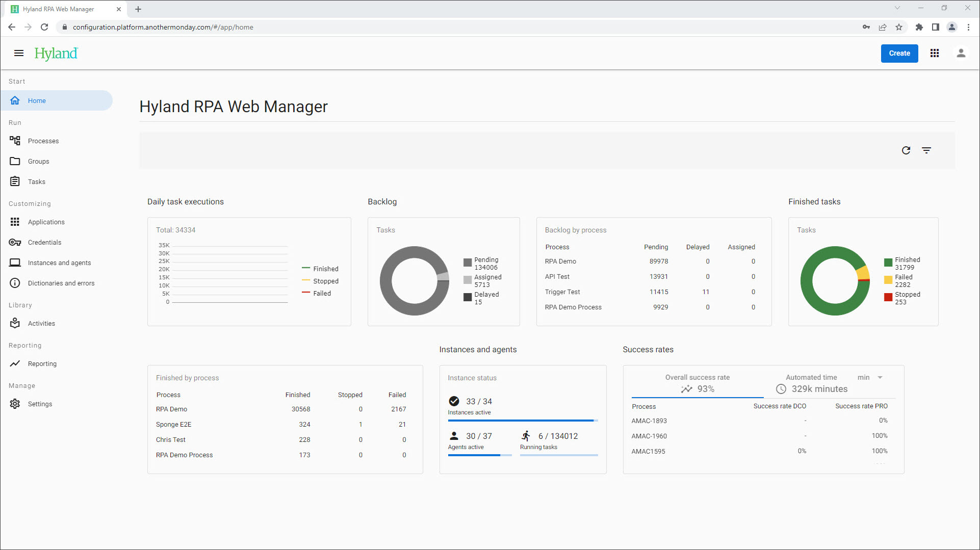
Task: Click the Create button
Action: (899, 53)
